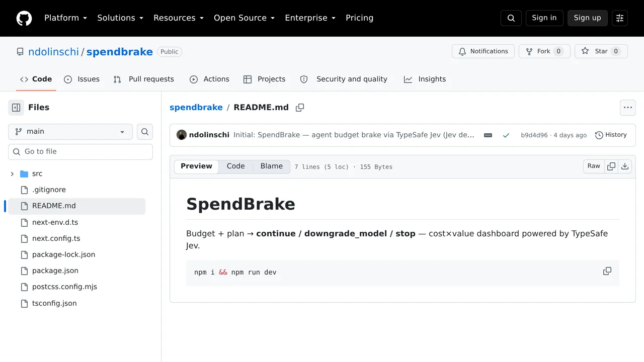Focus the Go to file field
Viewport: 644px width, 362px height.
80,152
